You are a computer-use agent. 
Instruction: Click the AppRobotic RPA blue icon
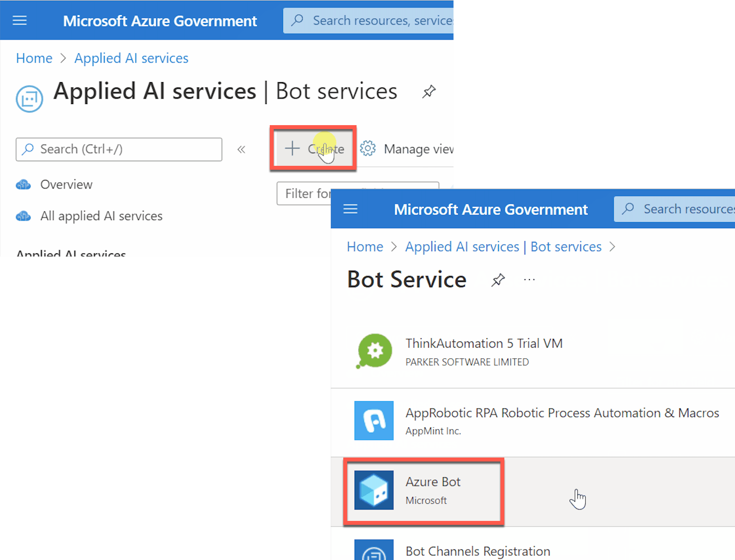374,420
